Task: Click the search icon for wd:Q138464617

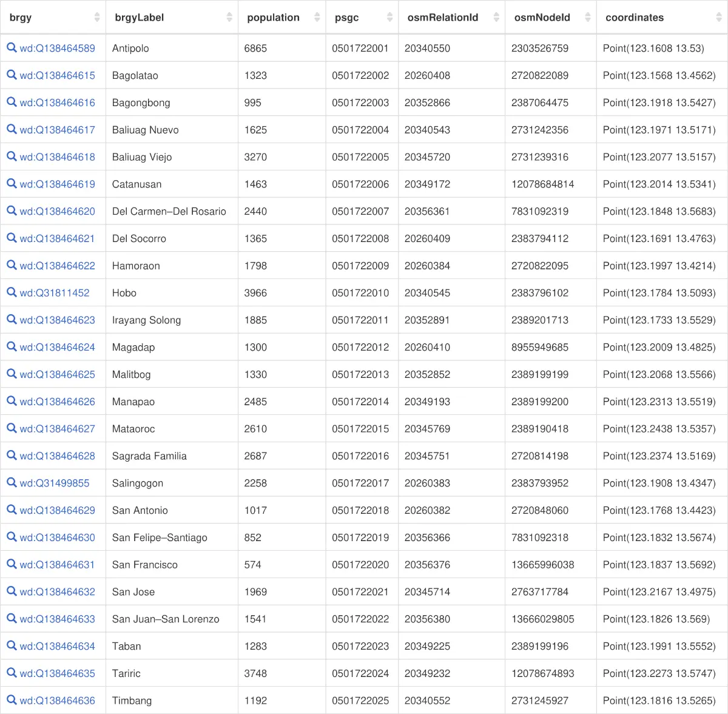Action: (x=12, y=129)
